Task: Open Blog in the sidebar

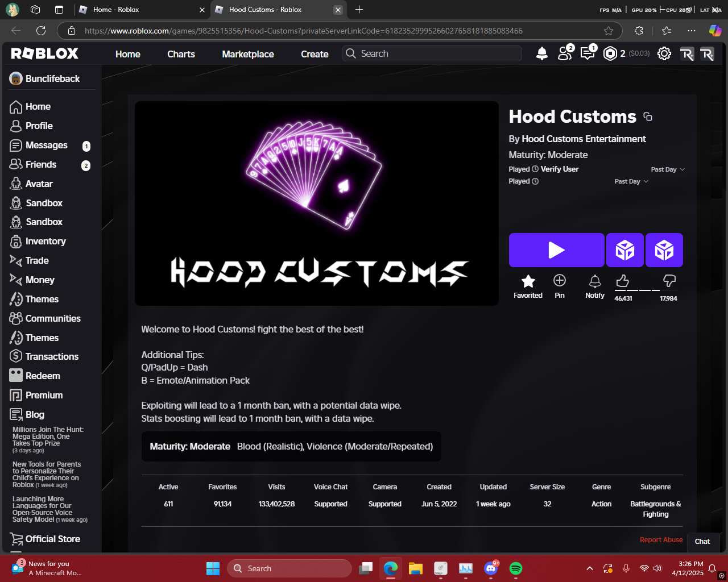Action: (35, 414)
